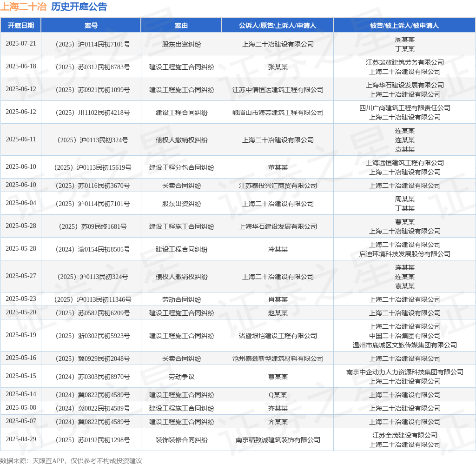Click plaintiff 上海华石建设发展有限公司
This screenshot has width=476, height=465.
pyautogui.click(x=278, y=226)
